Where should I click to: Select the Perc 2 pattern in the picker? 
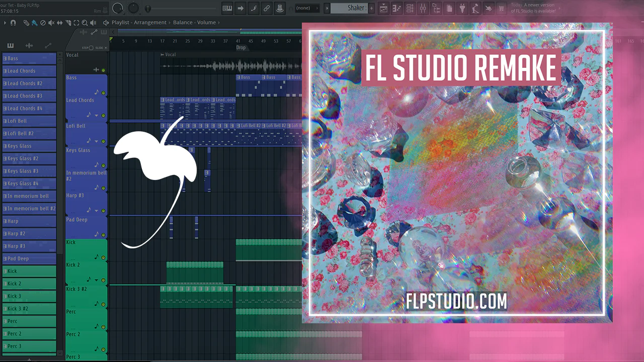pos(29,334)
